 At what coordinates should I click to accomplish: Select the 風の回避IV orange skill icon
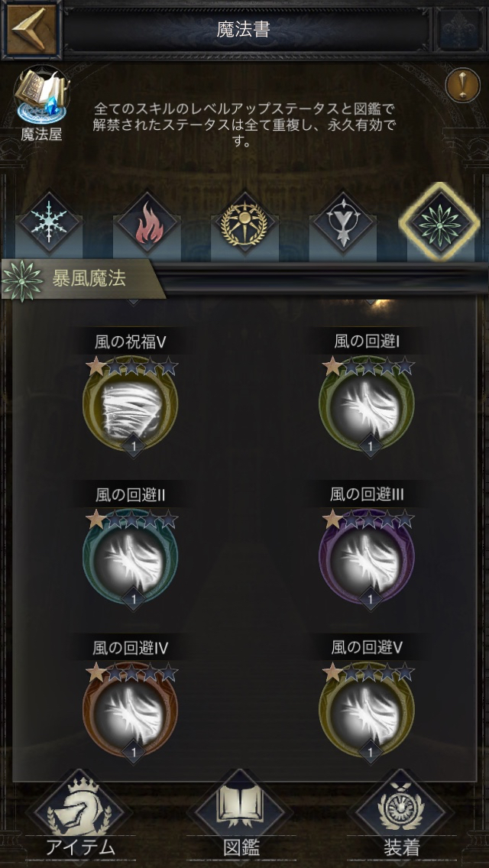[131, 711]
